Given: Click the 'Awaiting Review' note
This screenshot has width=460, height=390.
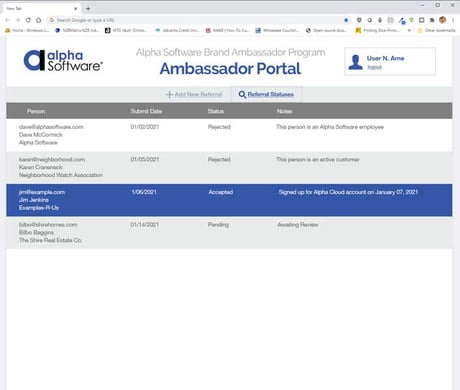Looking at the screenshot, I should click(298, 225).
